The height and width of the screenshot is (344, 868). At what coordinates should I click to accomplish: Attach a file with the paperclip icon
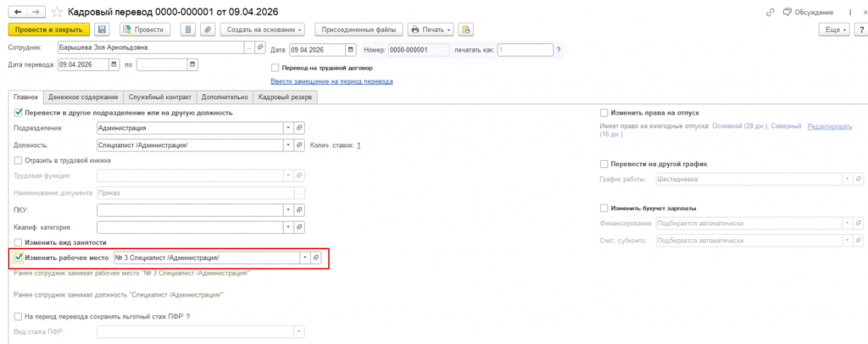coord(208,30)
